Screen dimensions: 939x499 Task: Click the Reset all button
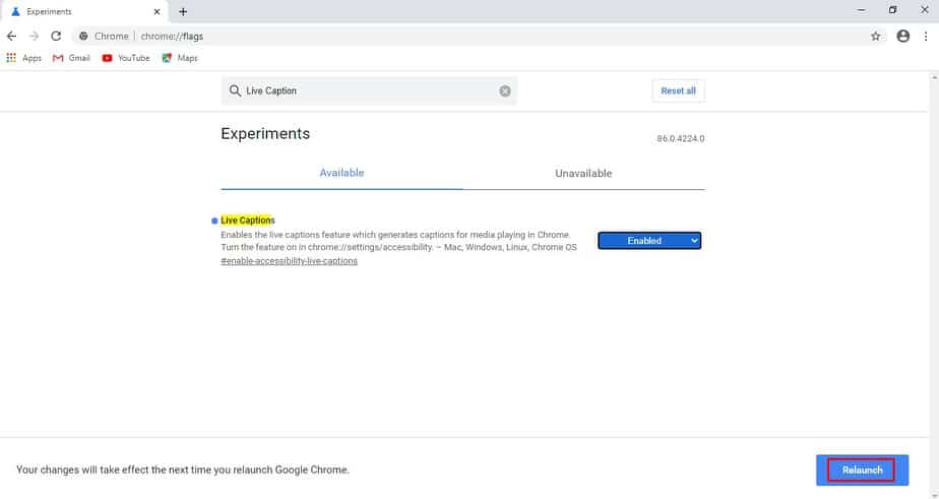pyautogui.click(x=678, y=91)
